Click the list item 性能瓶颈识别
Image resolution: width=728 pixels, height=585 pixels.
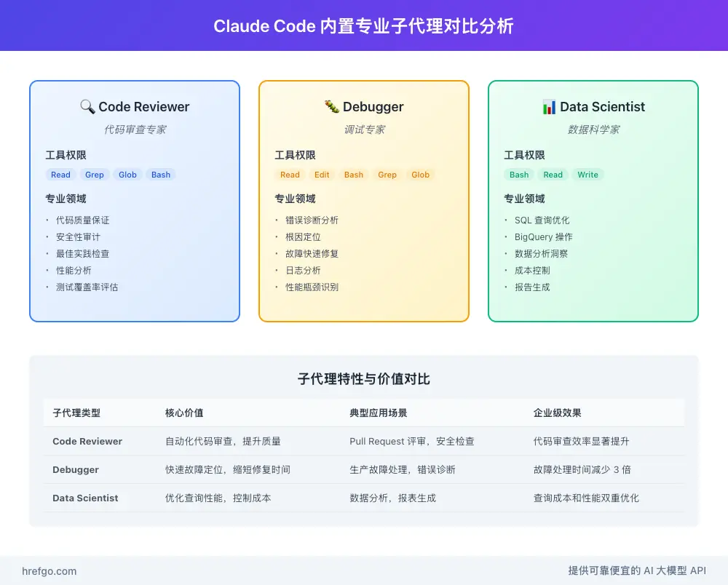click(312, 287)
